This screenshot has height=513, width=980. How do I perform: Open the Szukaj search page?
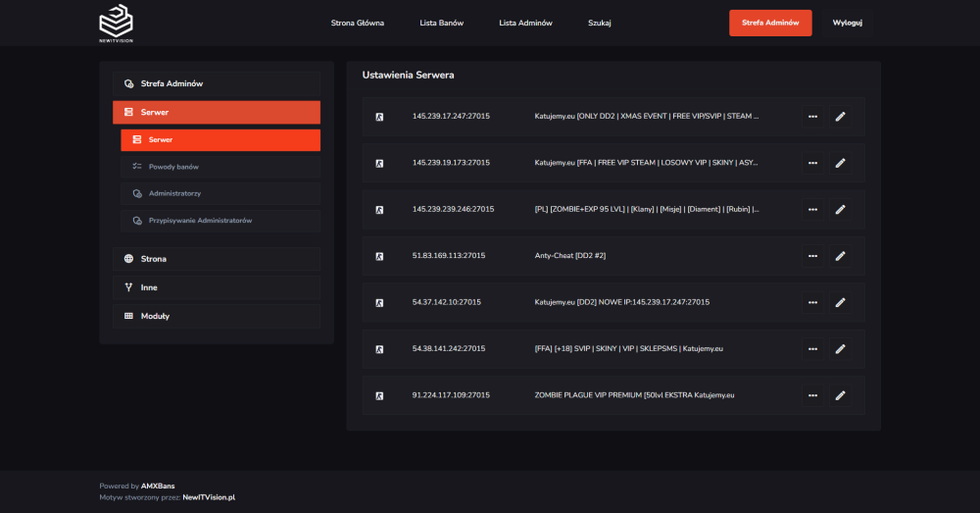(x=600, y=24)
